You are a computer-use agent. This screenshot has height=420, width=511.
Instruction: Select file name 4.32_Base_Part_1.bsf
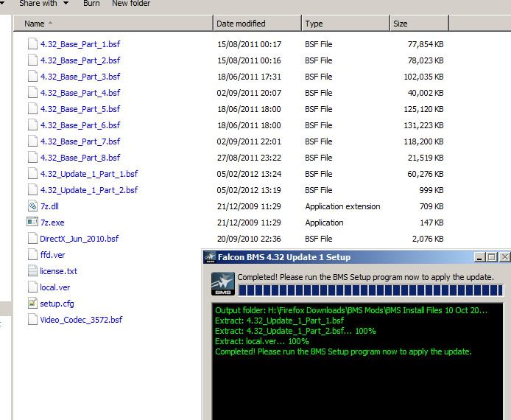coord(80,44)
